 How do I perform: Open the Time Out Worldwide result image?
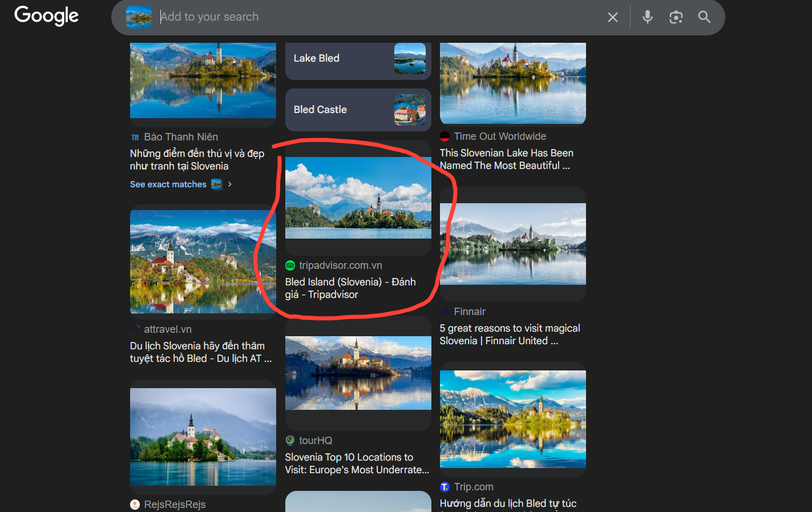tap(513, 83)
